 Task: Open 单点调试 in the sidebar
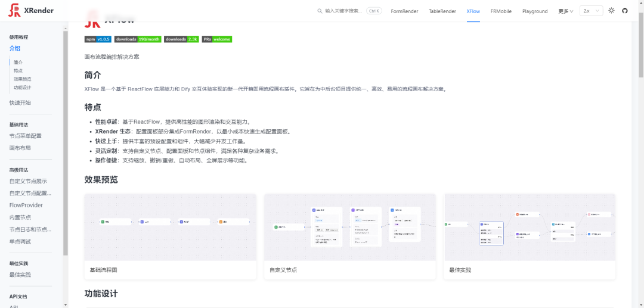[20, 241]
